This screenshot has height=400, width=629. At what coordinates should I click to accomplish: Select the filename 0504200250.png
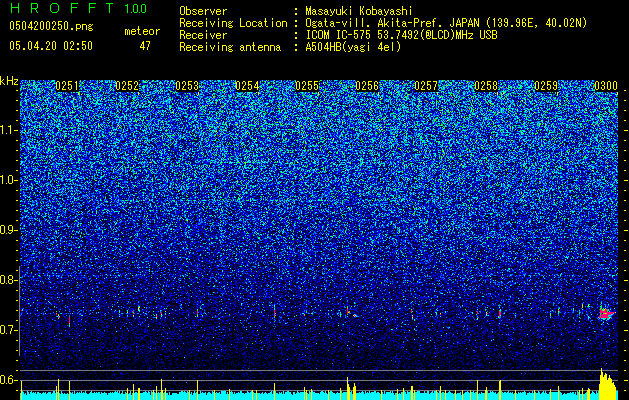click(51, 26)
